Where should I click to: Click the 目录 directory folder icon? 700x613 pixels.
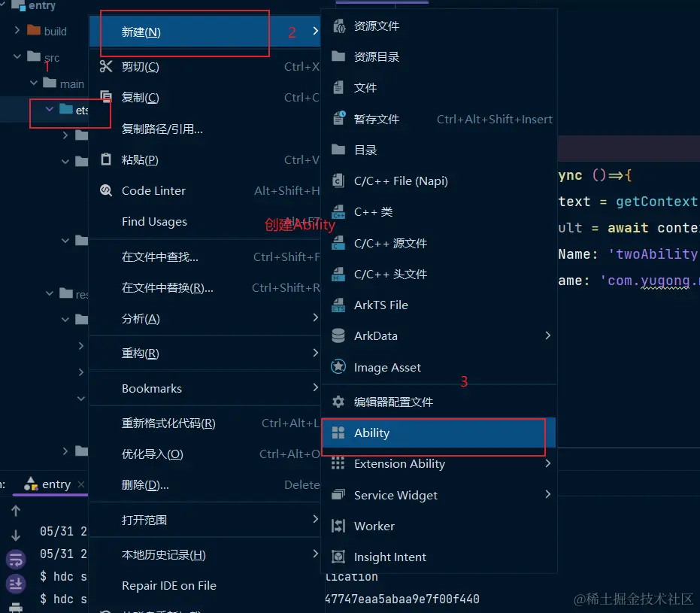pos(338,149)
